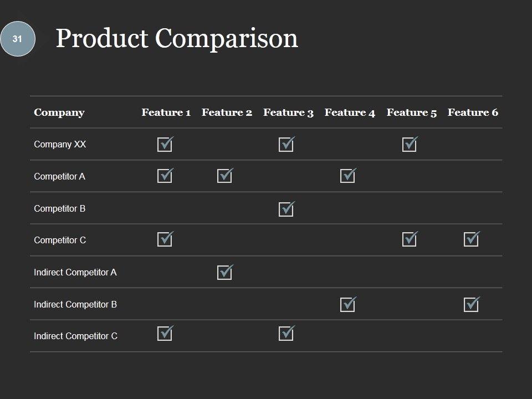This screenshot has height=399, width=532.
Task: Toggle Company XX Feature 3 checkbox
Action: coord(286,145)
